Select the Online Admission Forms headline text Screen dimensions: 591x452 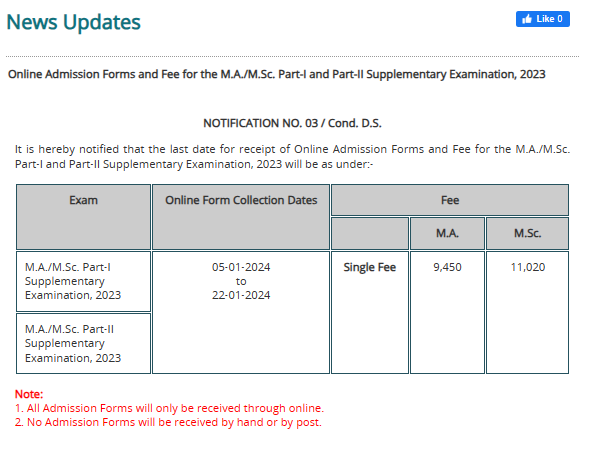click(276, 74)
